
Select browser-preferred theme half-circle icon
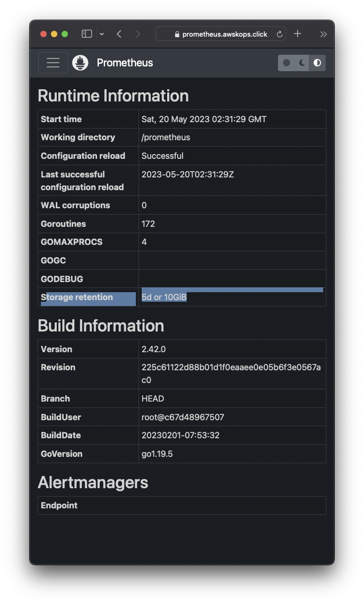tap(317, 63)
